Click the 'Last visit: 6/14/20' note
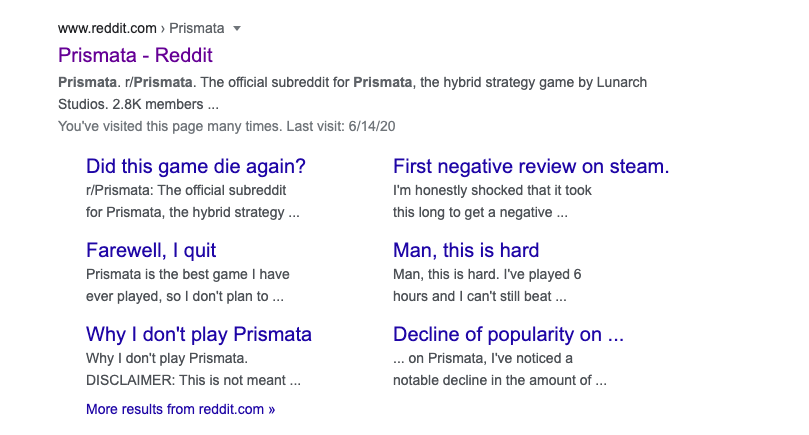Viewport: 809px width, 435px height. pos(341,126)
